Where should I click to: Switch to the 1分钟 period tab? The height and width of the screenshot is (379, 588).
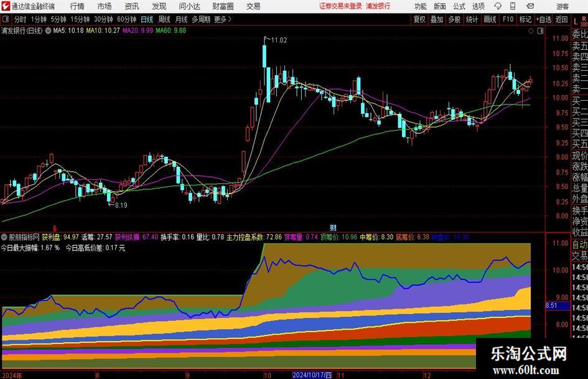coord(38,19)
